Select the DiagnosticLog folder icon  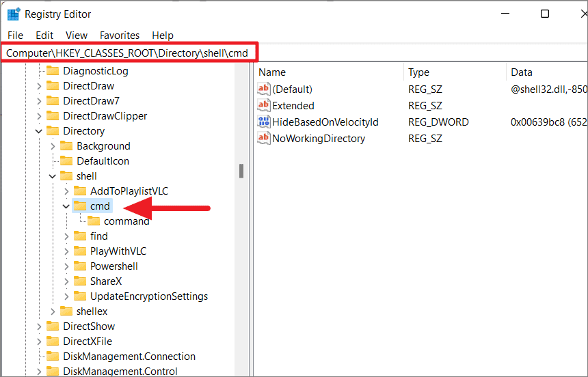coord(53,71)
